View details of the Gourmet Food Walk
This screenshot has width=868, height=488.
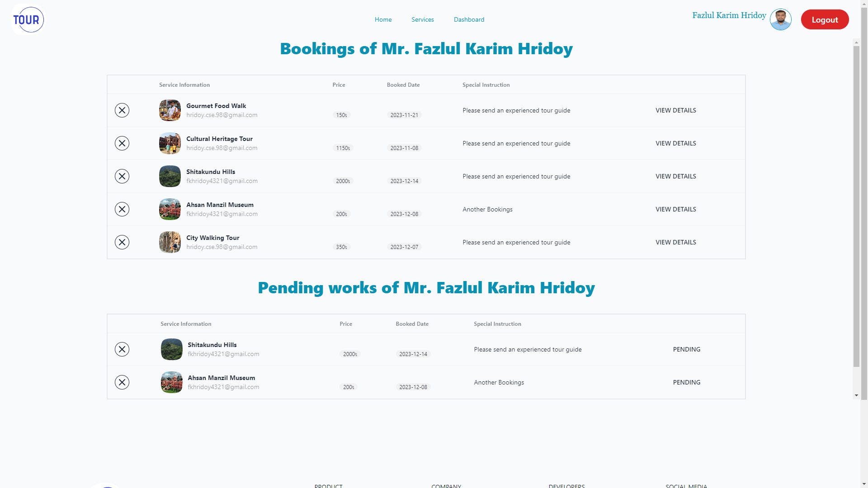coord(675,110)
